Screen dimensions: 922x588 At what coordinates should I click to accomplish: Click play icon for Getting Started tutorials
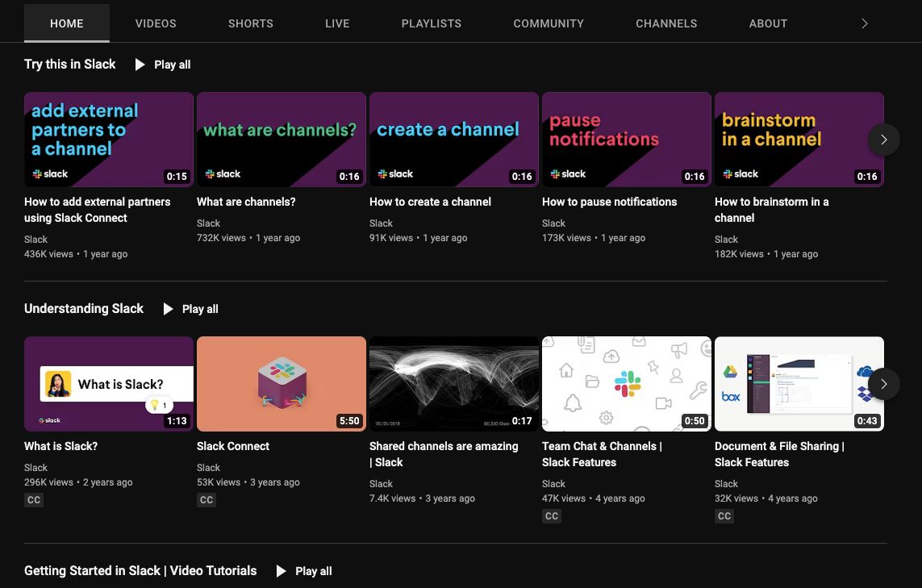tap(282, 571)
